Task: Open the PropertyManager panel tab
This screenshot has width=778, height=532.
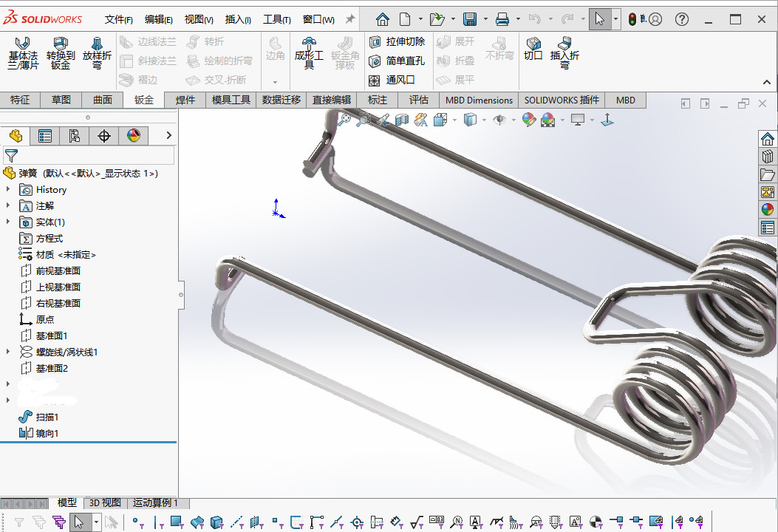Action: point(44,135)
